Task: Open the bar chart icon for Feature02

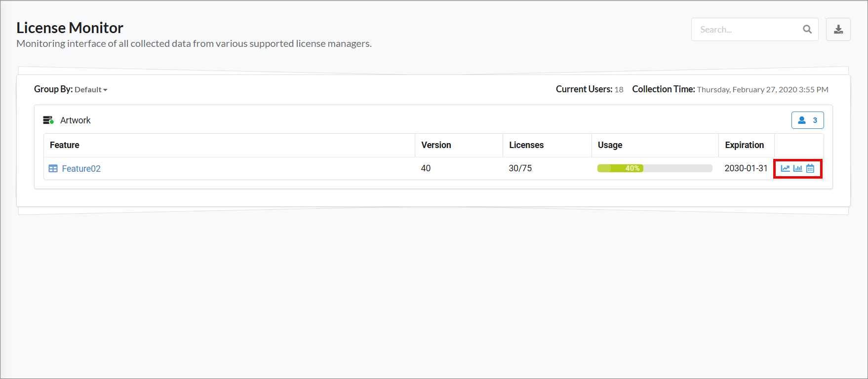Action: click(x=797, y=168)
